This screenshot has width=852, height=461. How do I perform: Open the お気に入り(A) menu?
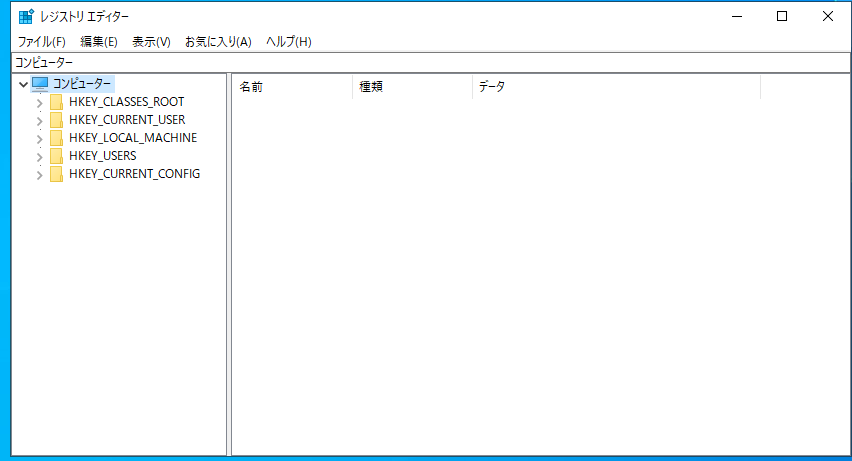point(218,42)
